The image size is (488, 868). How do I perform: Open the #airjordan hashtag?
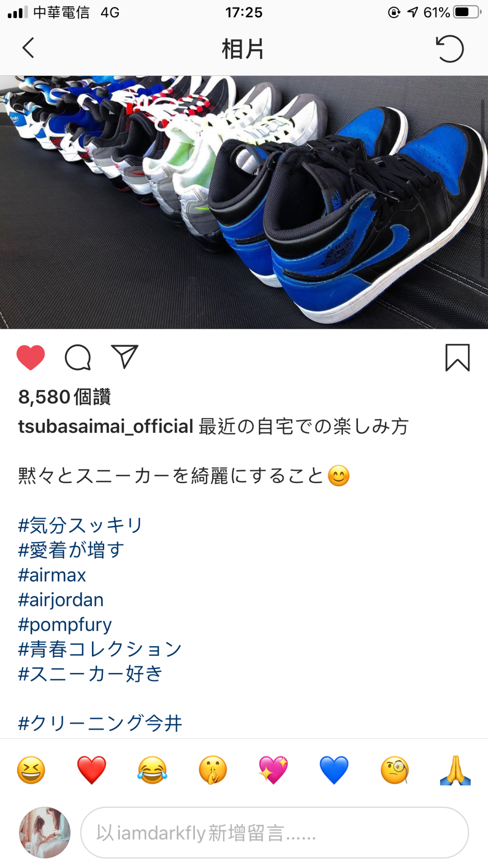pos(61,600)
